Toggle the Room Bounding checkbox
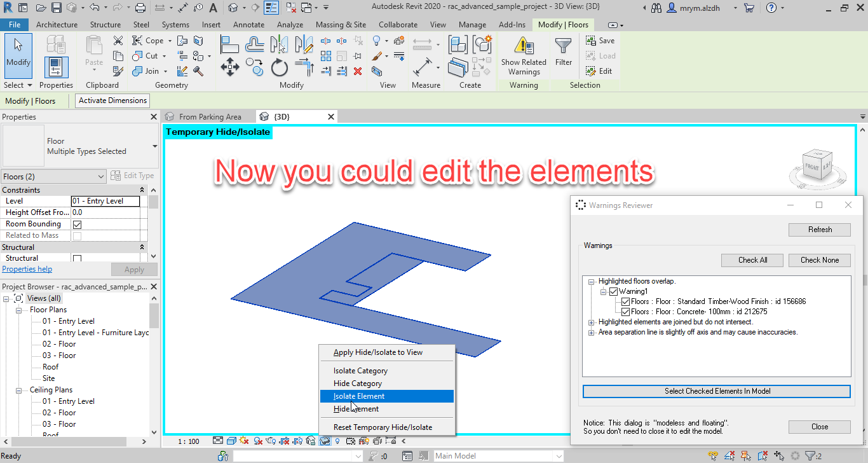Viewport: 868px width, 463px height. point(78,225)
